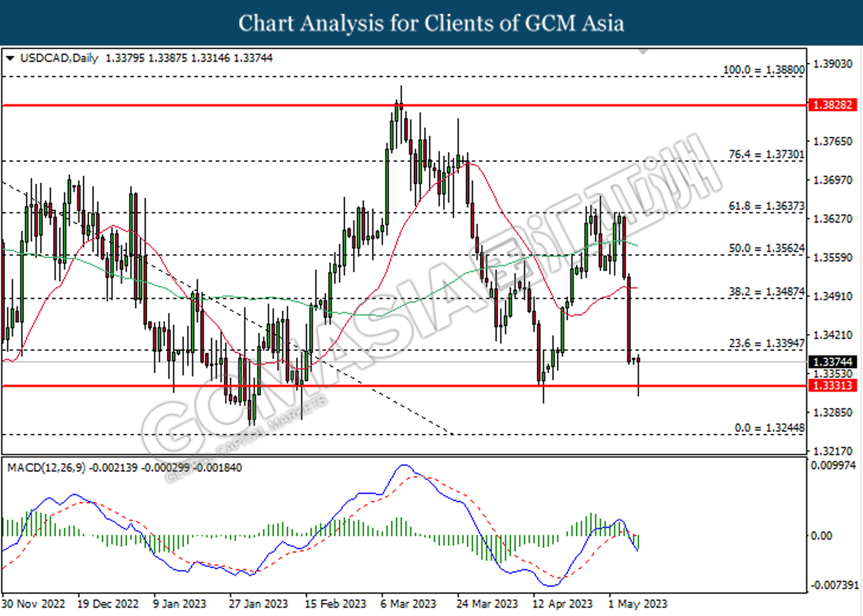
Task: Click the price axis value 1.32850
Action: click(833, 412)
